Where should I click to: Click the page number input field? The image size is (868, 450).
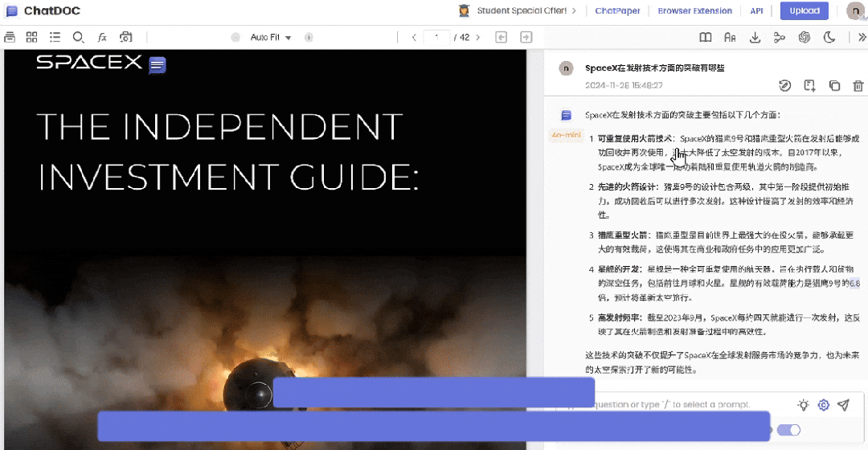click(x=436, y=37)
